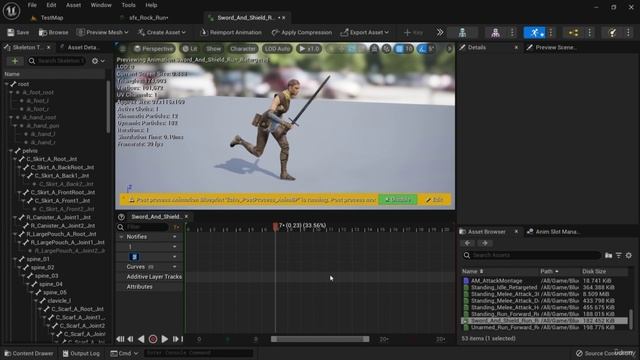Open the Edit menu
640x360 pixels.
51,5
